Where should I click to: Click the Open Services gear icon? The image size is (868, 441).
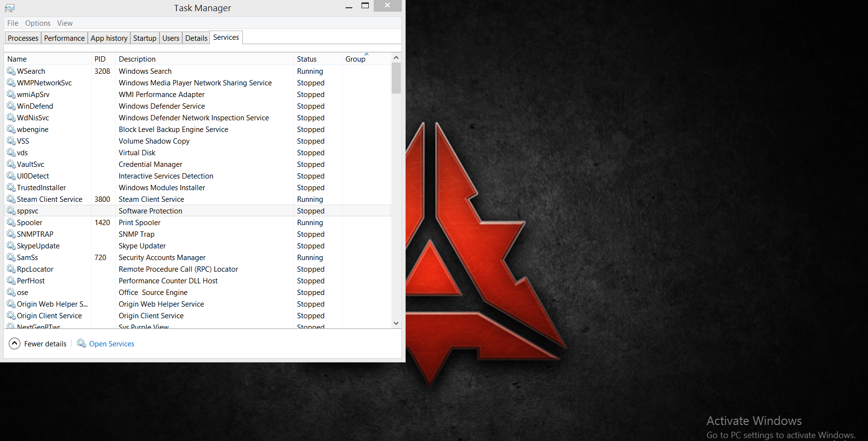click(x=81, y=343)
